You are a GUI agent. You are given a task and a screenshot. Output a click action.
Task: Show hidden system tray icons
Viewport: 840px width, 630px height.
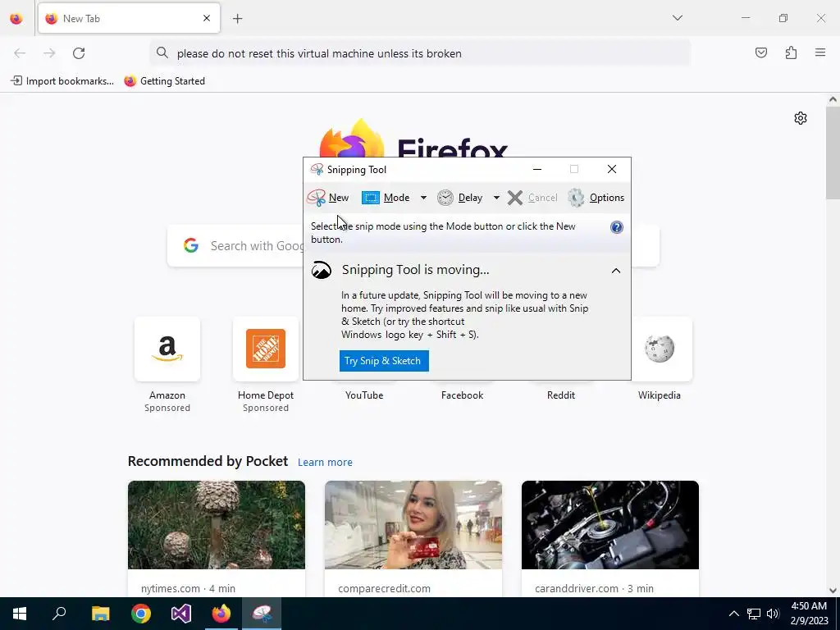[734, 614]
